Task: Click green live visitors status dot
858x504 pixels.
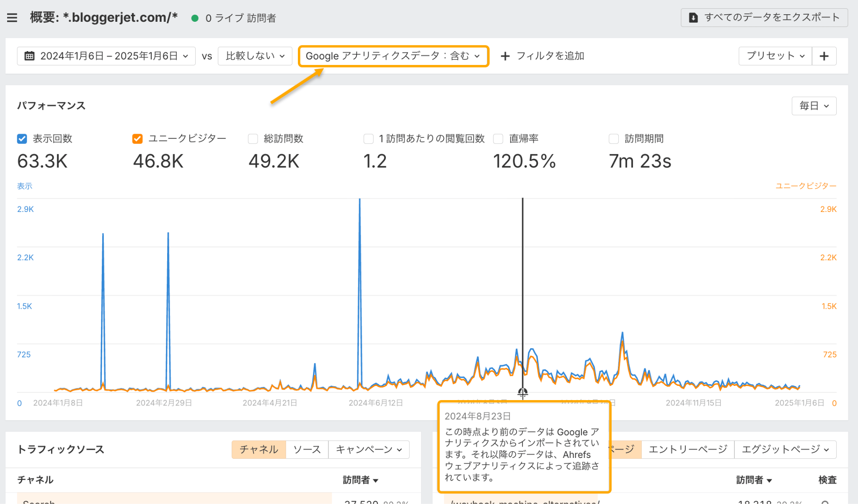Action: click(195, 18)
